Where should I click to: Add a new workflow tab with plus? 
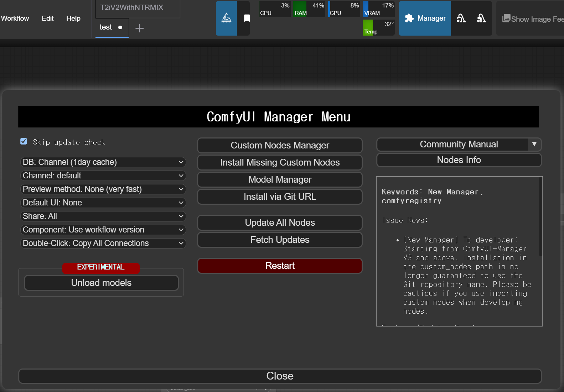click(x=140, y=28)
